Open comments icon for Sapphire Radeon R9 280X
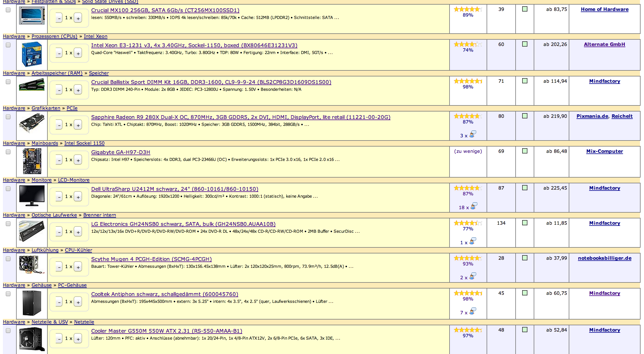The width and height of the screenshot is (644, 354). click(473, 134)
